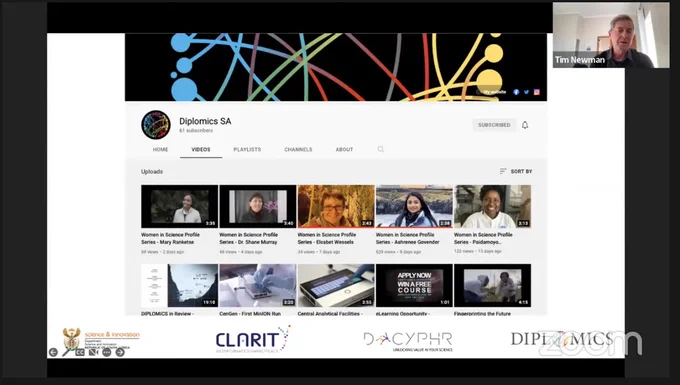Toggle CC subtitles in slideshow controls

click(x=80, y=352)
